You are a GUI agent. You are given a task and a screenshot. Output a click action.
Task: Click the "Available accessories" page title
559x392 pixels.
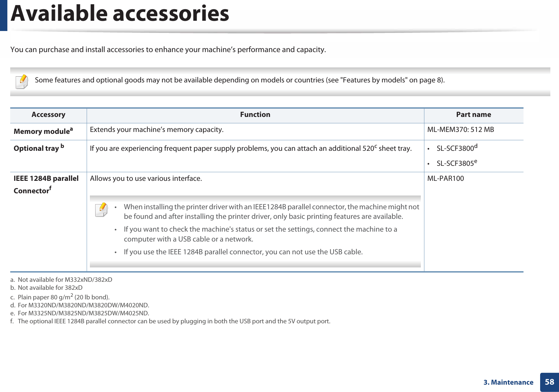(x=120, y=14)
